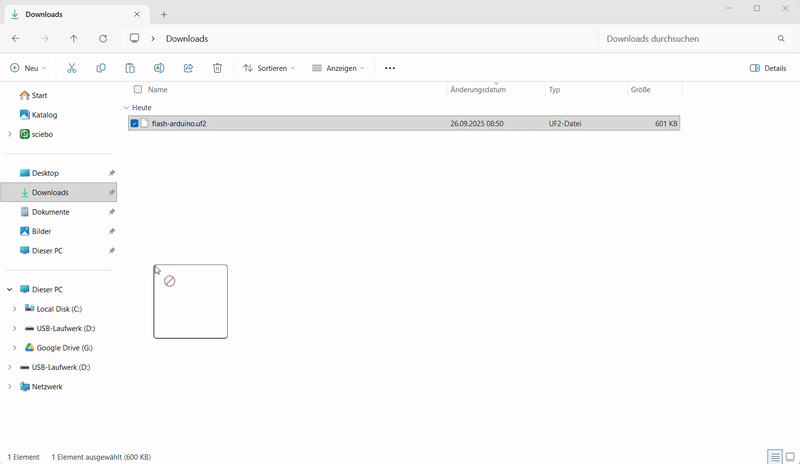Toggle the Details pane button
This screenshot has height=464, width=800.
768,68
